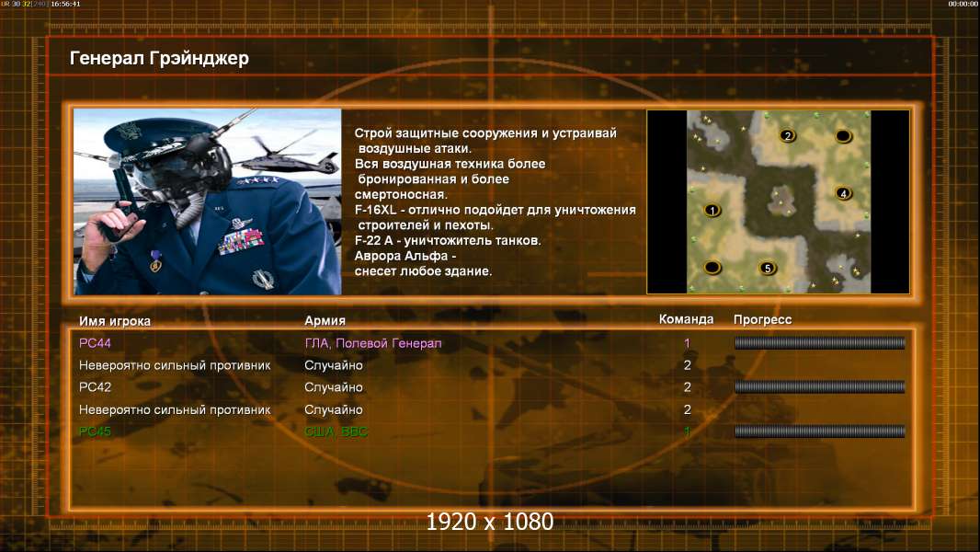980x552 pixels.
Task: Click line 'воздушные атаки.'
Action: 415,149
